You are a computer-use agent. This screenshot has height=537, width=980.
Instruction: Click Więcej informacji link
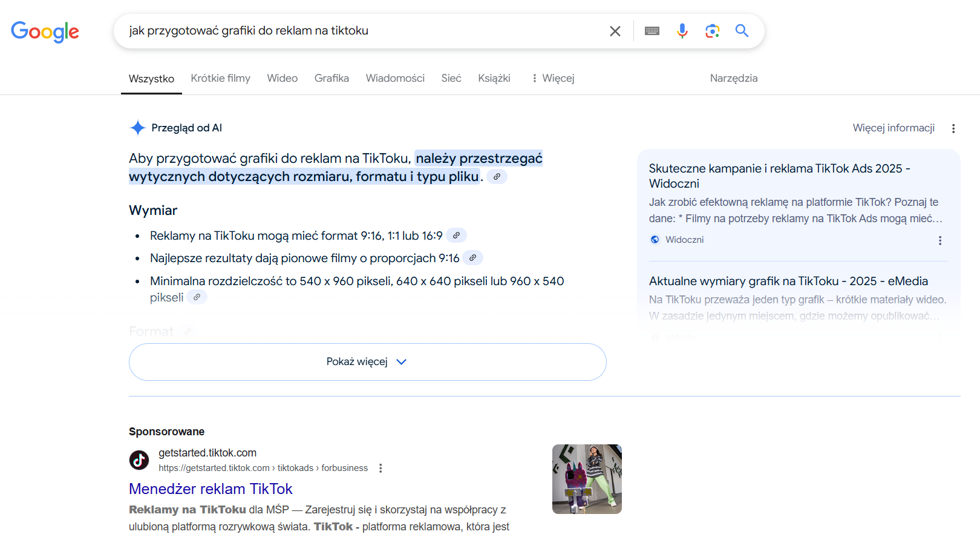point(893,128)
